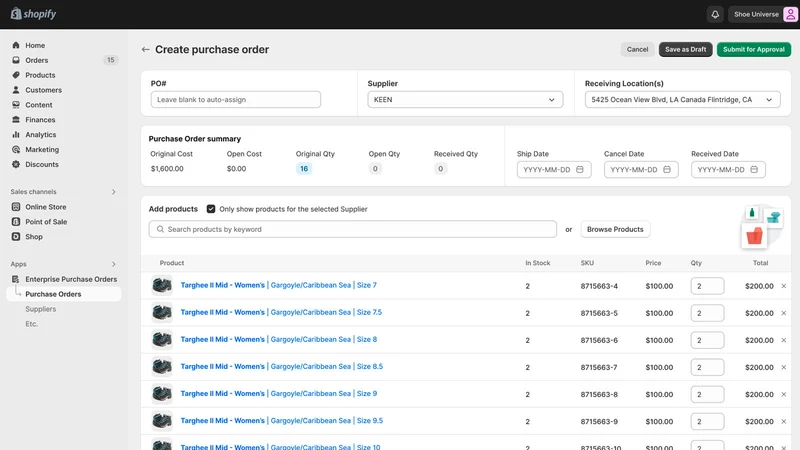
Task: Click the Size 7.5 product thumbnail
Action: 162,312
